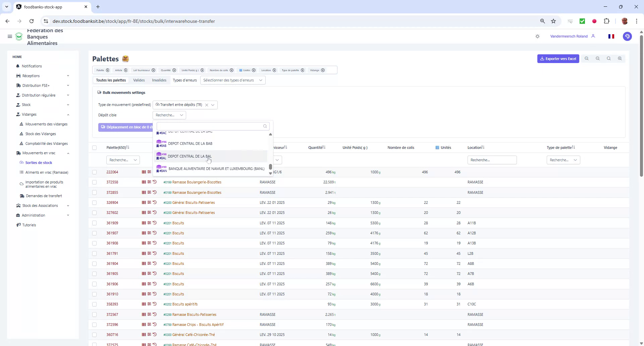
Task: Check the checkbox for palette 361907
Action: tap(95, 233)
